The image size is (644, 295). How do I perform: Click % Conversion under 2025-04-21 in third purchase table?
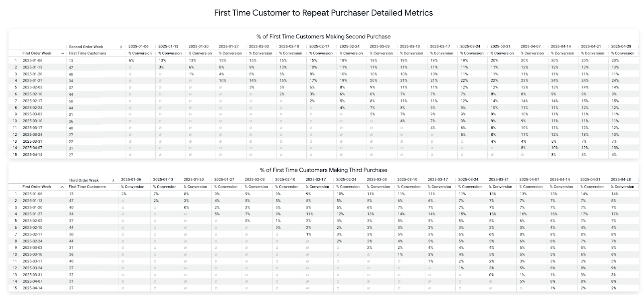pos(592,187)
